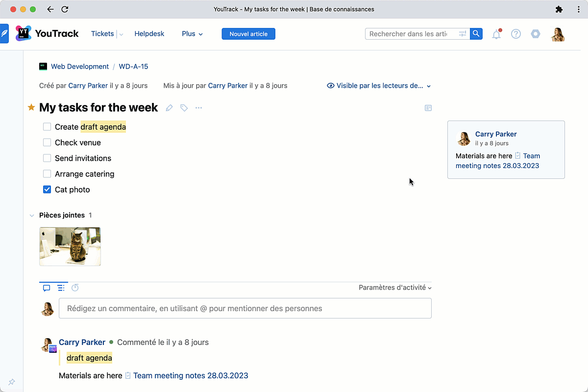Open the article comments icon on the right
This screenshot has width=588, height=392.
pyautogui.click(x=428, y=108)
